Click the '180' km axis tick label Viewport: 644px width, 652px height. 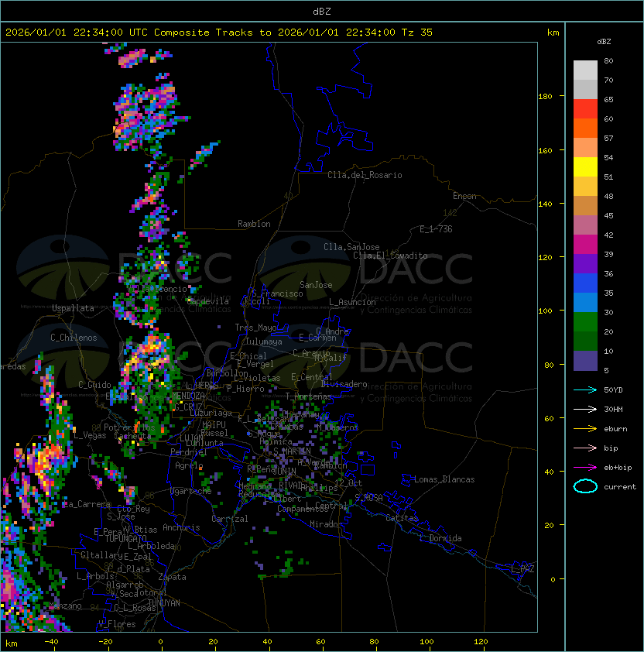(x=545, y=97)
